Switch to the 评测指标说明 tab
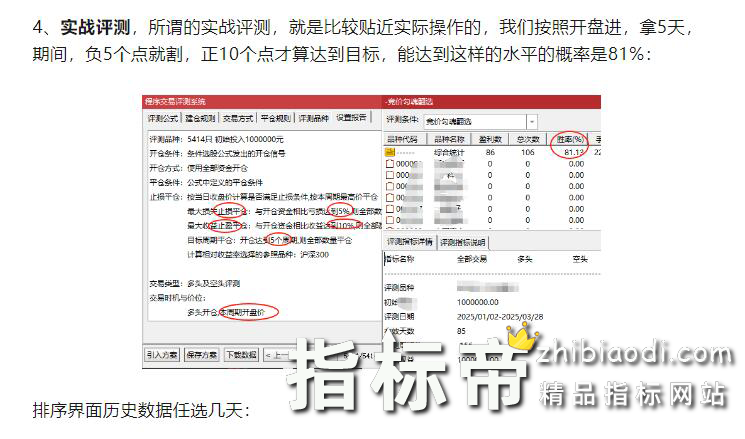This screenshot has height=439, width=745. coord(462,242)
